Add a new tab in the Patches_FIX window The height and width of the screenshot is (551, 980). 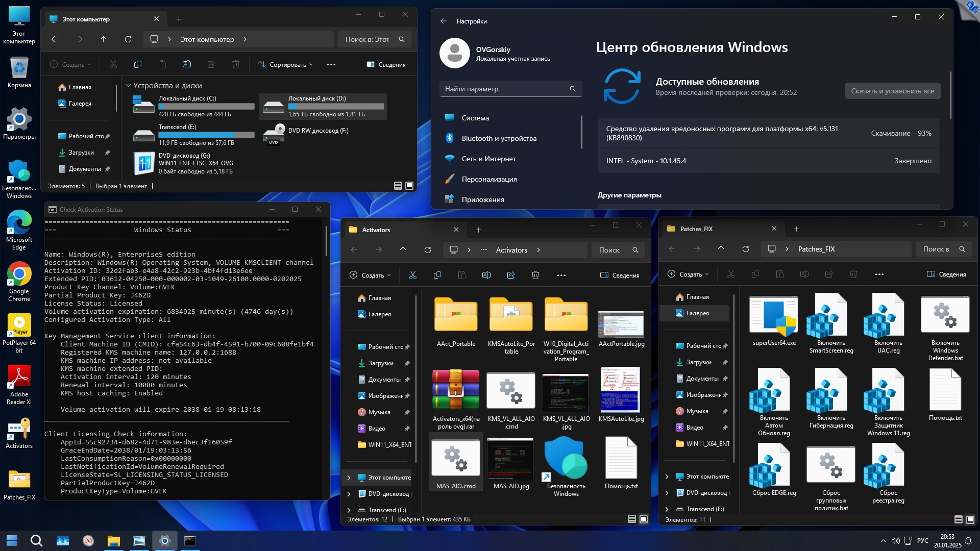(796, 229)
